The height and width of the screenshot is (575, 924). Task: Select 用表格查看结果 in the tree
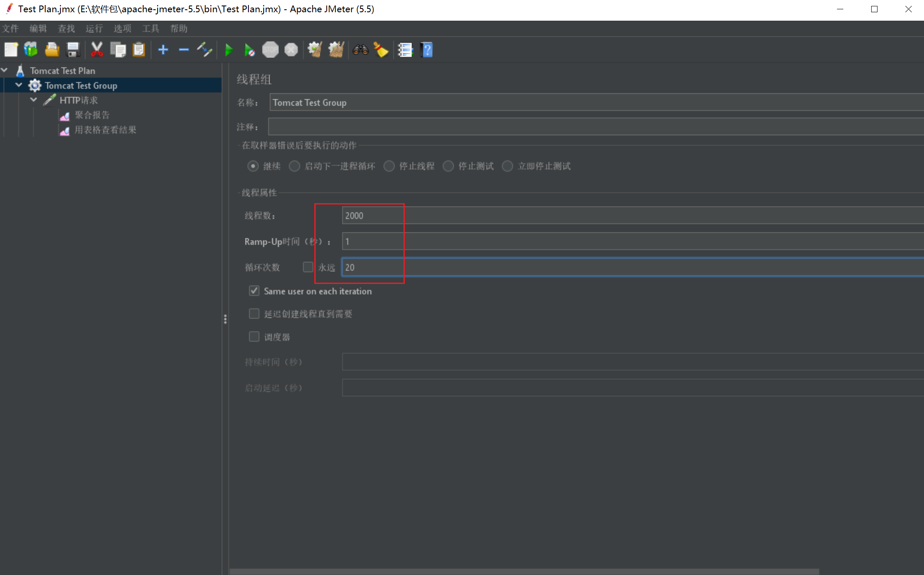pyautogui.click(x=106, y=130)
